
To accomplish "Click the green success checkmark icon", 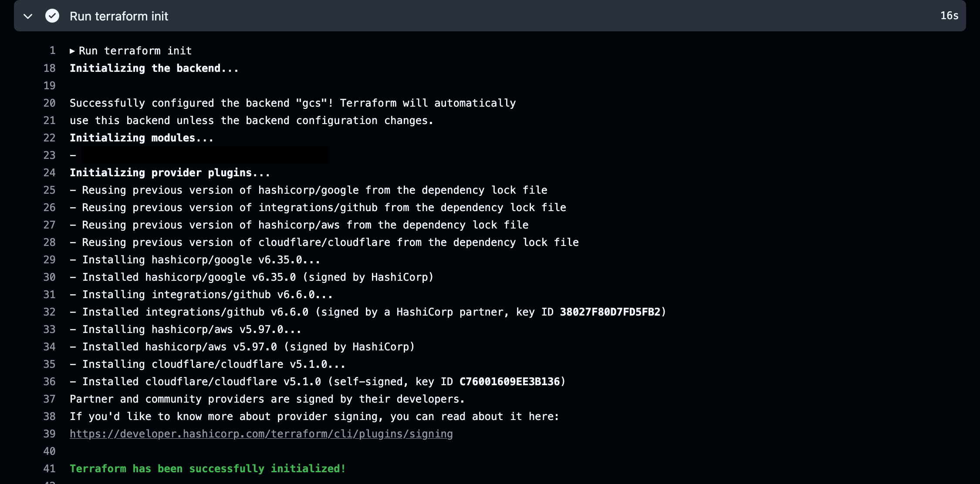I will coord(52,16).
